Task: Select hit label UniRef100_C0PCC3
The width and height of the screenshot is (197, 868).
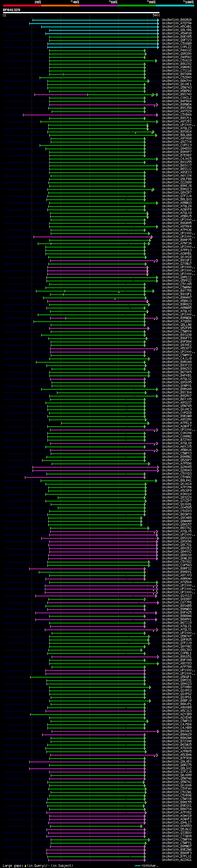Action: click(177, 145)
